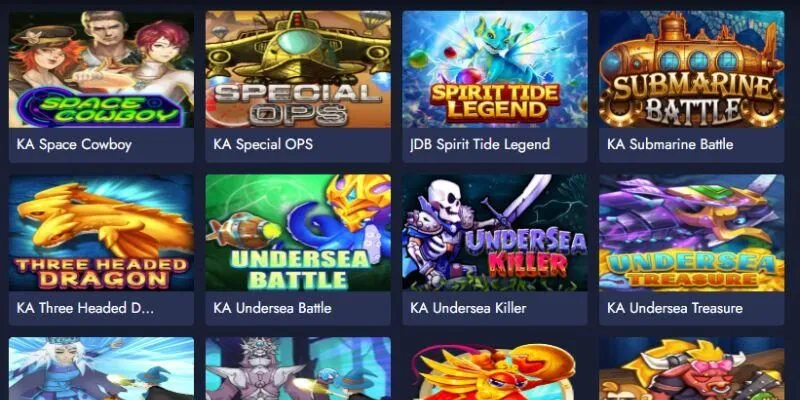Screen dimensions: 800x400
Task: Select the KA Undersea Killer label
Action: [468, 308]
